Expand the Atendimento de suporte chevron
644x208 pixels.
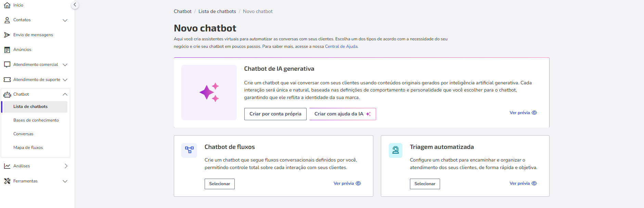[x=65, y=80]
